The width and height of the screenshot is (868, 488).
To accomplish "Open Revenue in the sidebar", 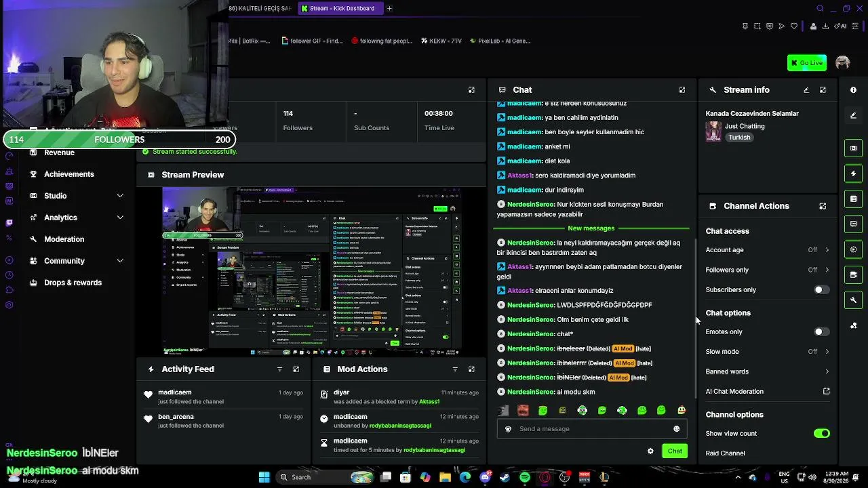I will 59,152.
